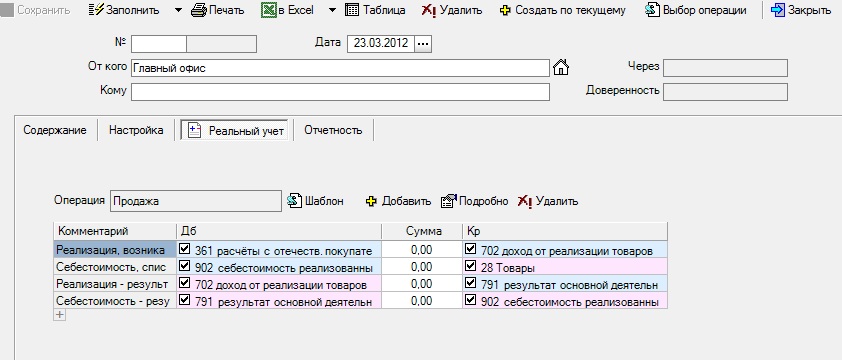Click the Кр column header
This screenshot has height=360, width=842.
pos(565,231)
